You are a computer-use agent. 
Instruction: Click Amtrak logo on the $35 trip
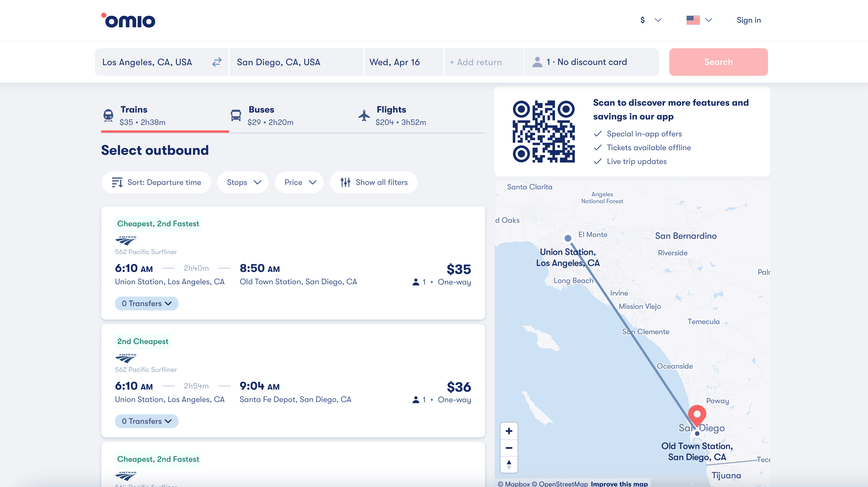point(126,240)
